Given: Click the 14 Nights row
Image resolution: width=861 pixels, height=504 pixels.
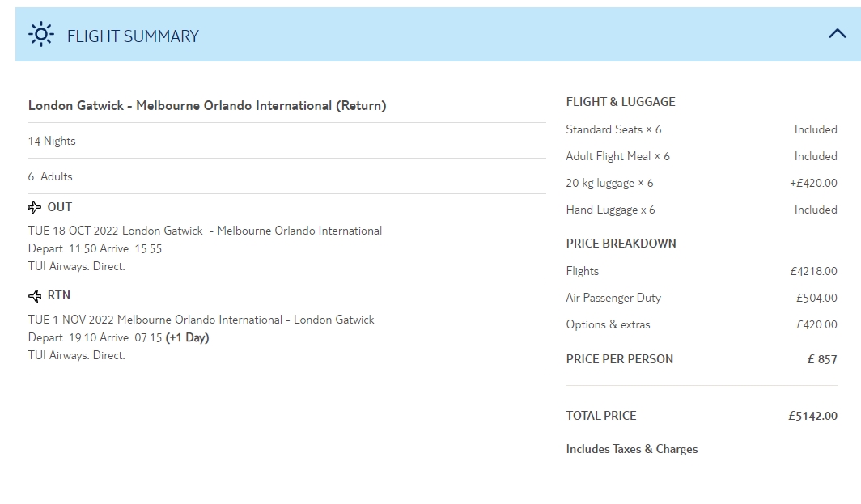Looking at the screenshot, I should [x=52, y=141].
